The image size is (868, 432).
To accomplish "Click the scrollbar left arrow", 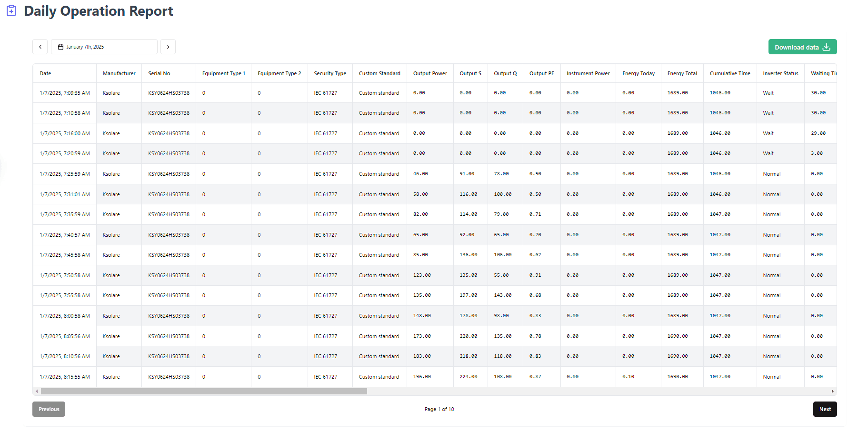I will click(37, 392).
